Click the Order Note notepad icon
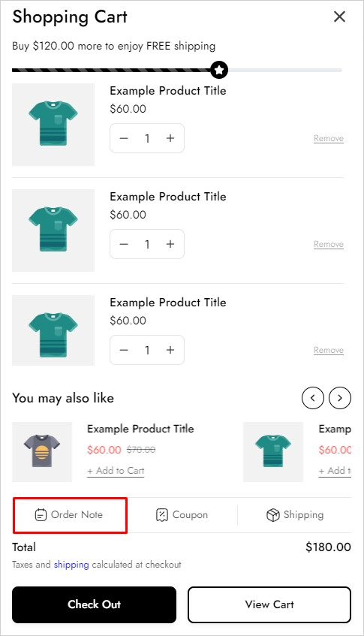Image resolution: width=364 pixels, height=636 pixels. point(41,515)
